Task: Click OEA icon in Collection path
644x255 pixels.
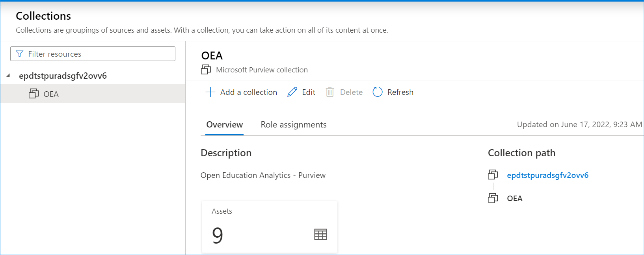Action: [493, 198]
